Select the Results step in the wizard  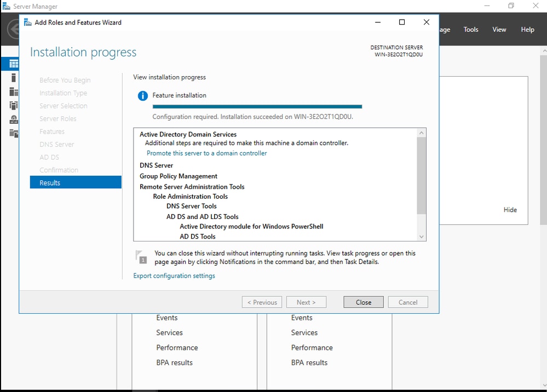76,182
